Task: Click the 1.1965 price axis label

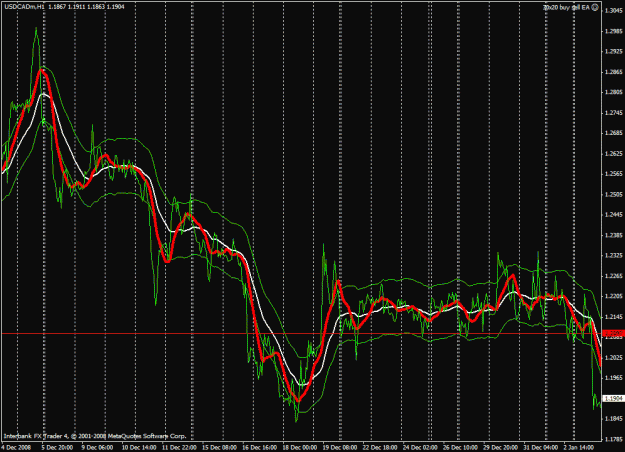Action: coord(614,377)
